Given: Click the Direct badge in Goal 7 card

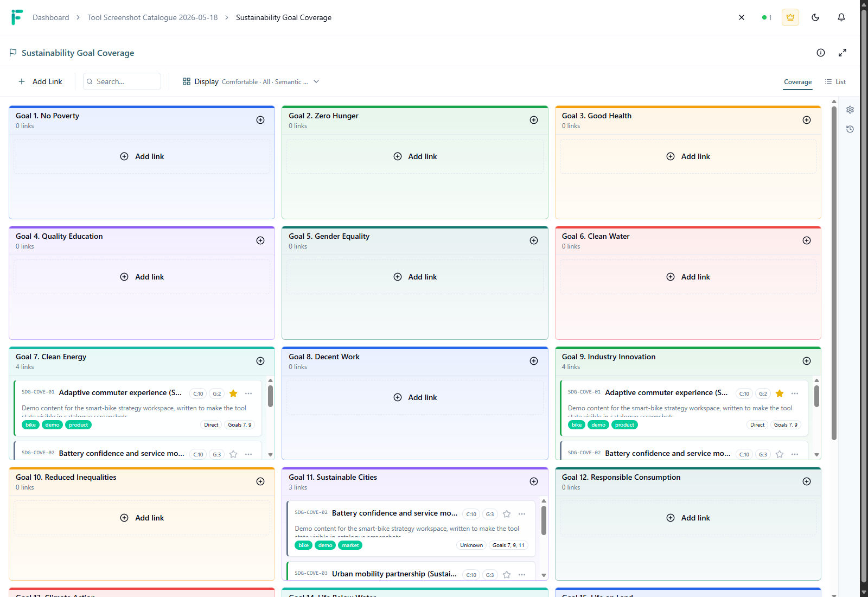Looking at the screenshot, I should [211, 425].
